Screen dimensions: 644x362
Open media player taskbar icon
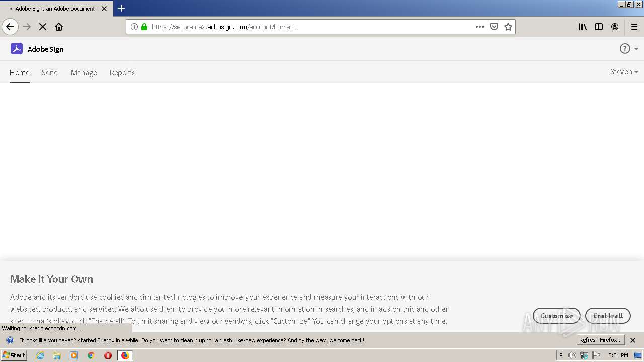coord(74,355)
